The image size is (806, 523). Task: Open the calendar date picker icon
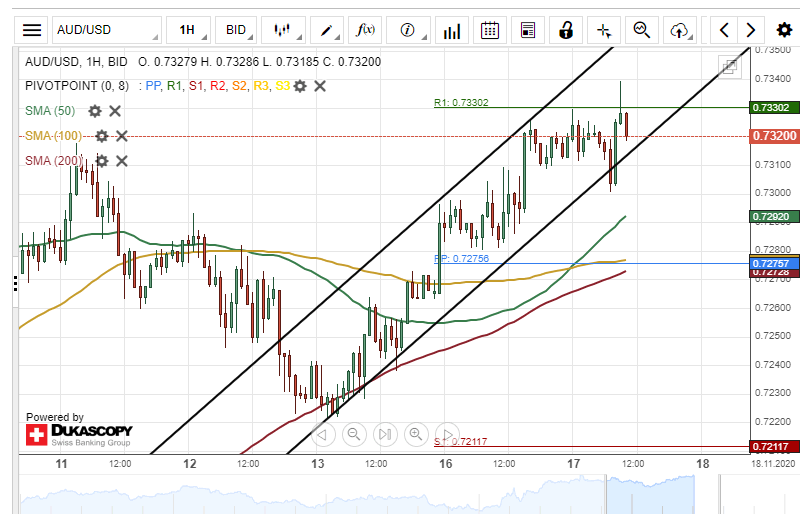coord(490,30)
